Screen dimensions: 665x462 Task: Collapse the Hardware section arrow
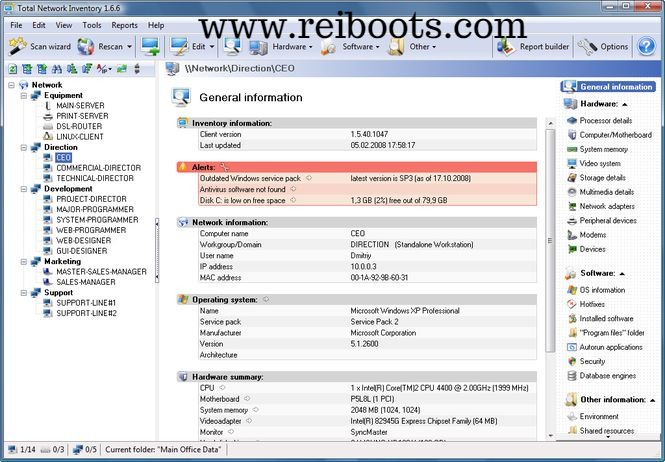coord(625,104)
